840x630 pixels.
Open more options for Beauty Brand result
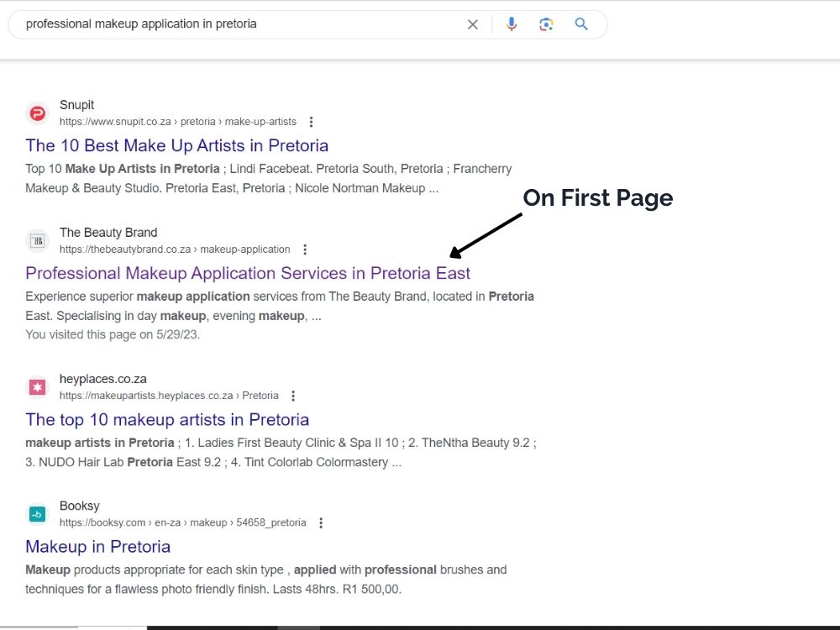pyautogui.click(x=305, y=249)
